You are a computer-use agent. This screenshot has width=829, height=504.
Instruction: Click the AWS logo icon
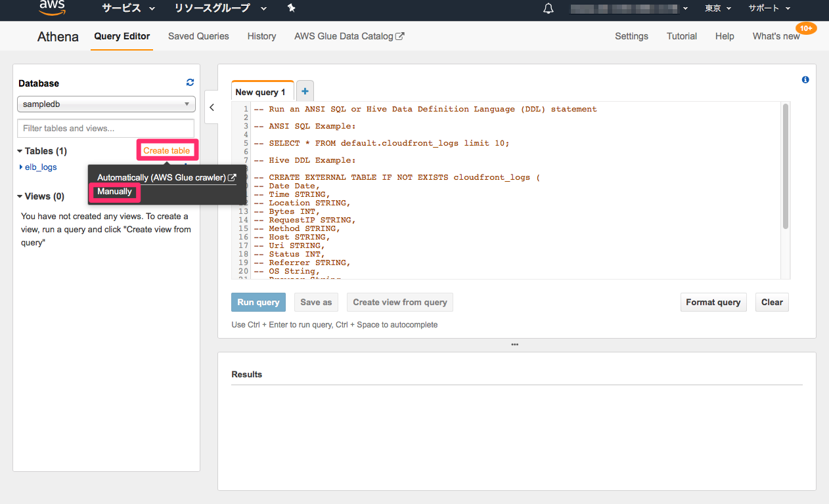52,8
